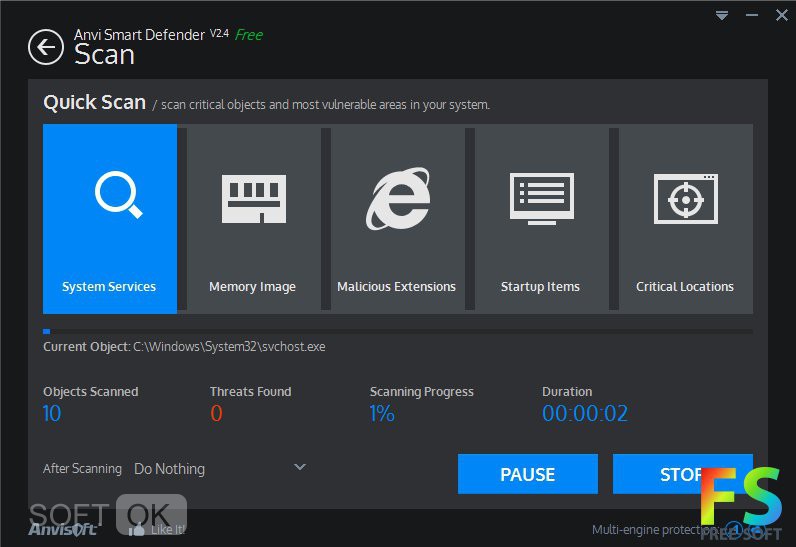The image size is (796, 547).
Task: Click the Do Nothing option text
Action: (170, 469)
